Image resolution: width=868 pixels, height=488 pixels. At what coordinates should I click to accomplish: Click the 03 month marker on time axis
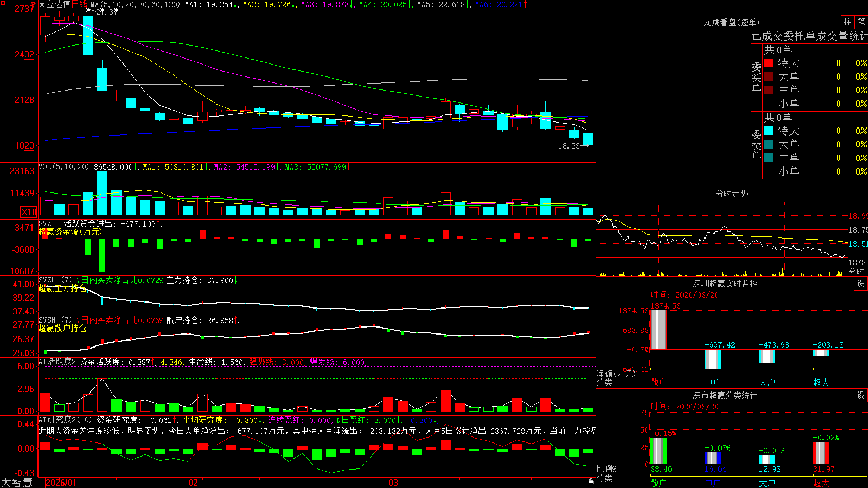coord(393,483)
